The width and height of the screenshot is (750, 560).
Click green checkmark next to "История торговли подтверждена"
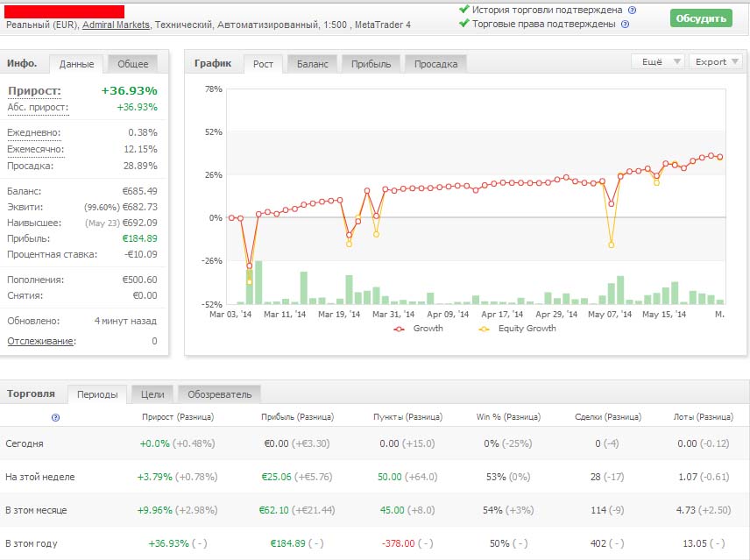[463, 10]
